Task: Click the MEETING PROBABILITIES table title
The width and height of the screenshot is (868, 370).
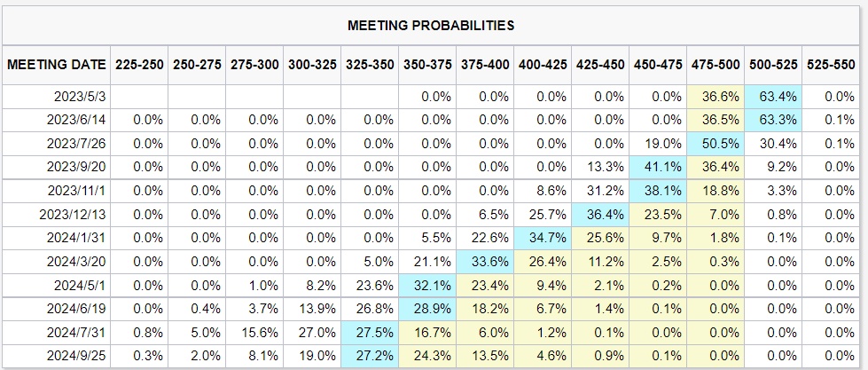Action: pyautogui.click(x=431, y=26)
